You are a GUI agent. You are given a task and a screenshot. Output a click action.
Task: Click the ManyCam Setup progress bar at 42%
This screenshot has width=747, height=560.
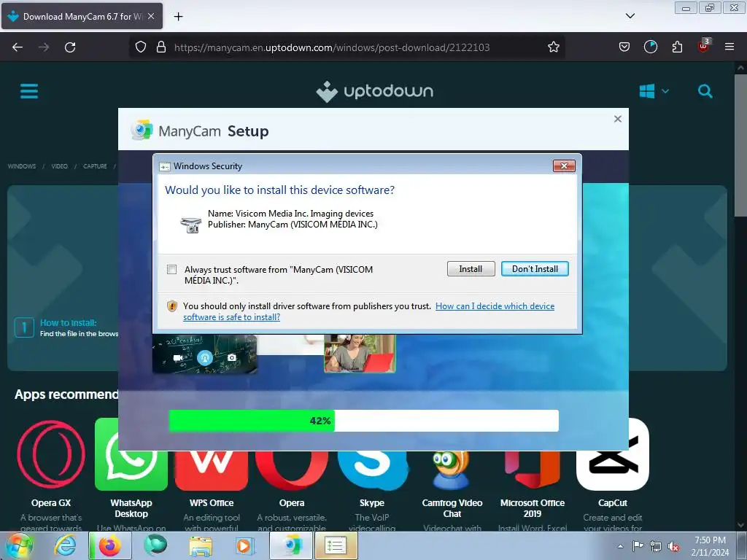pyautogui.click(x=363, y=421)
